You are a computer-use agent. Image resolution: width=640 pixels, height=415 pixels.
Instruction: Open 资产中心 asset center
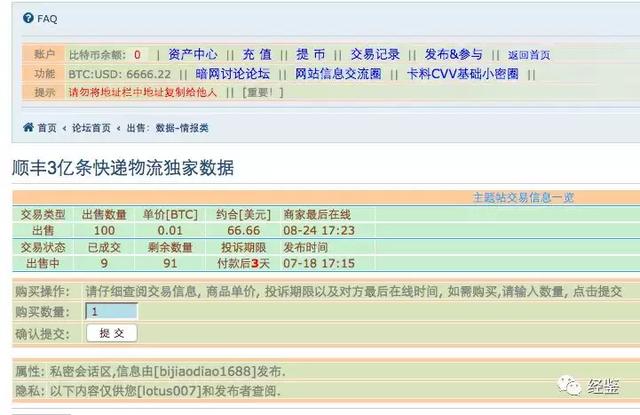[193, 54]
